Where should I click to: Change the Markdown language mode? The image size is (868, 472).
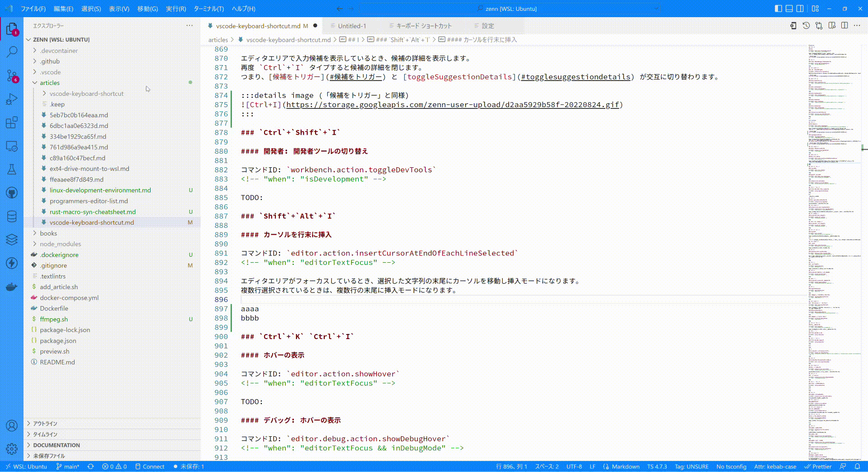click(626, 467)
